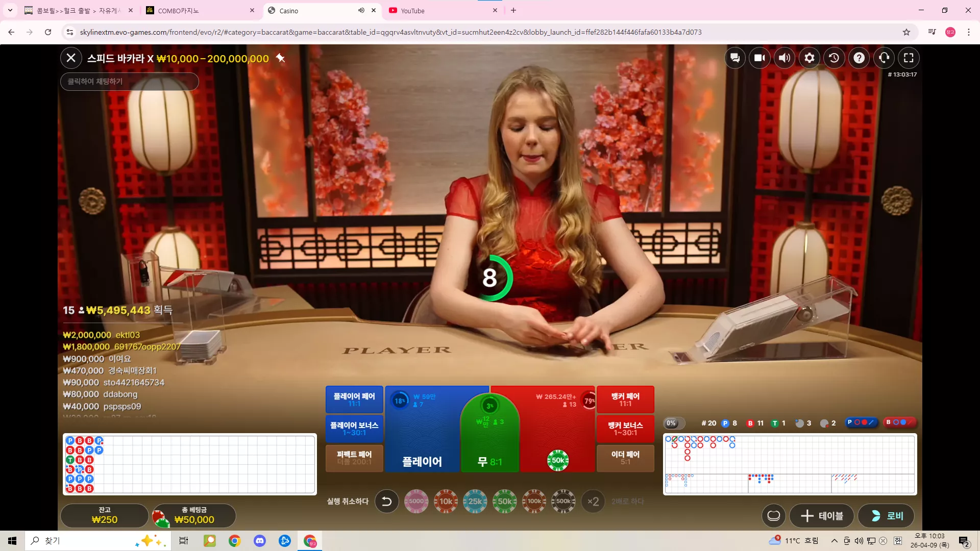Select the brown 100k chip
980x551 pixels.
pyautogui.click(x=534, y=502)
